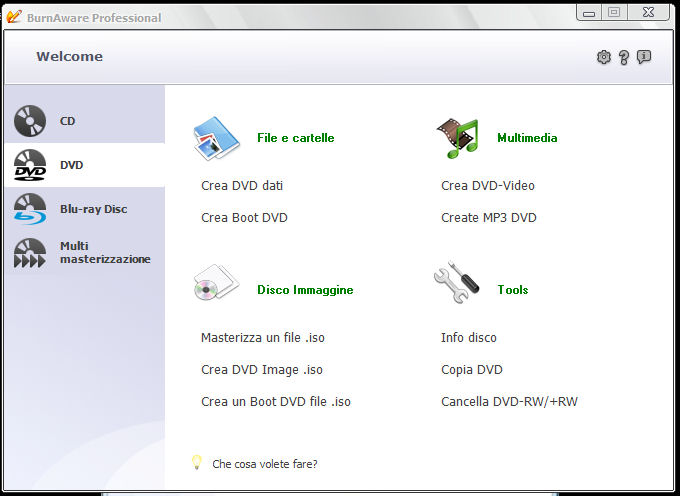Open Create MP3 DVD

[x=489, y=218]
